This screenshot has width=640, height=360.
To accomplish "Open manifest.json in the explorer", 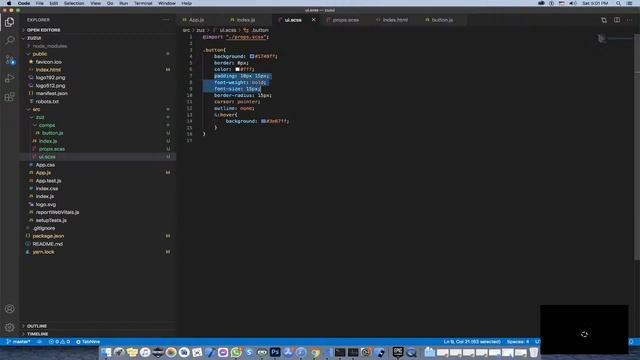I will click(51, 93).
